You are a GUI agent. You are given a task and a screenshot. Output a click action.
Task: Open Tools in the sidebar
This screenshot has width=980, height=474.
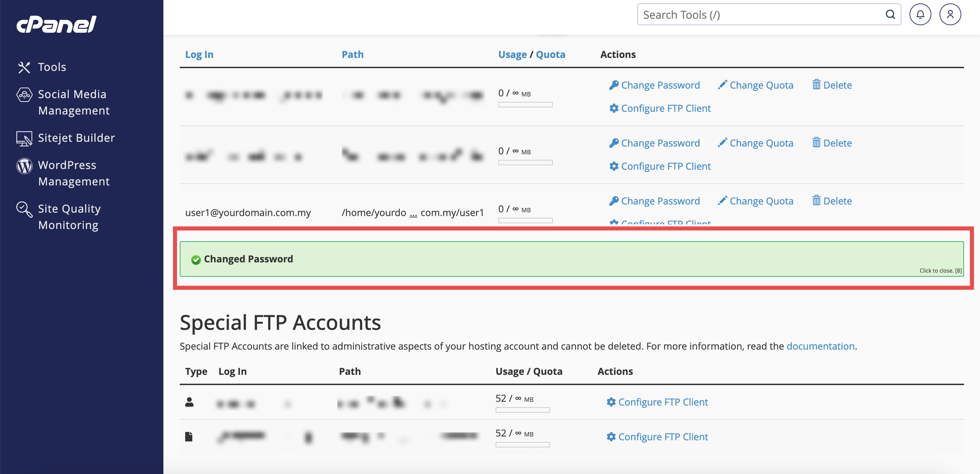point(52,67)
